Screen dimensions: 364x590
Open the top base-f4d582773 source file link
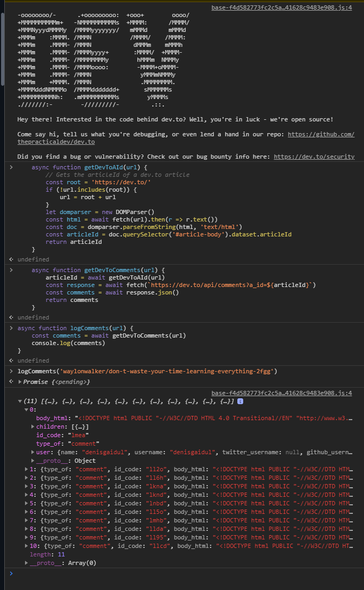pos(282,7)
